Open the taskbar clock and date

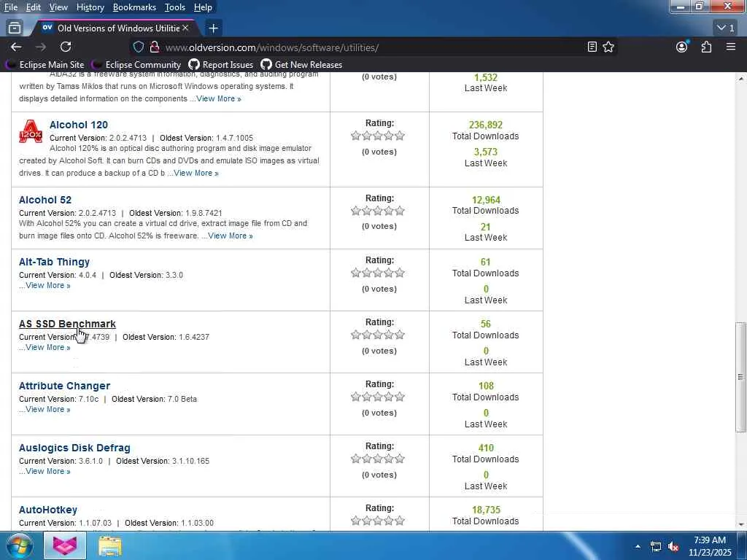coord(710,546)
